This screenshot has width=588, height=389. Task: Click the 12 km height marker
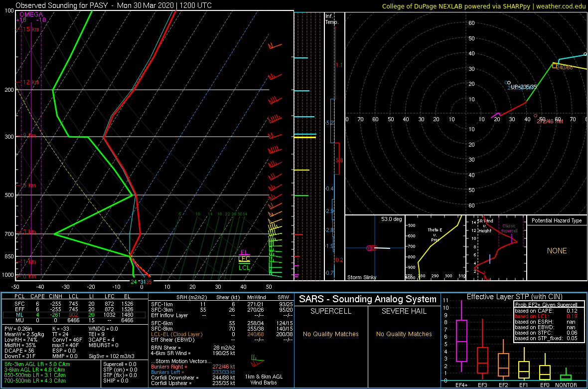[31, 82]
